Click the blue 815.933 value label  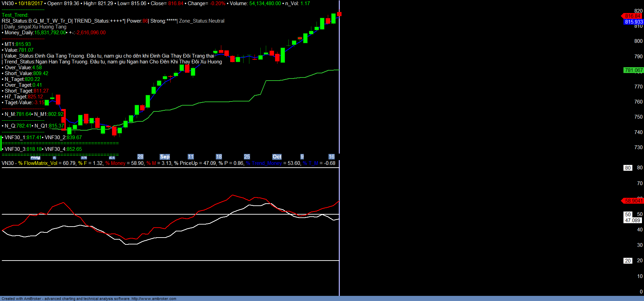(x=633, y=22)
